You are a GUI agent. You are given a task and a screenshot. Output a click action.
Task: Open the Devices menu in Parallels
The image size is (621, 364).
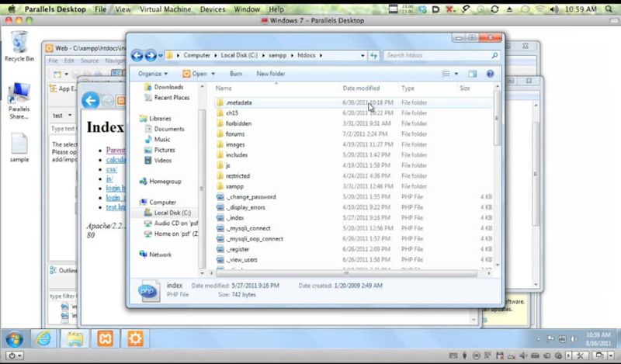[213, 9]
